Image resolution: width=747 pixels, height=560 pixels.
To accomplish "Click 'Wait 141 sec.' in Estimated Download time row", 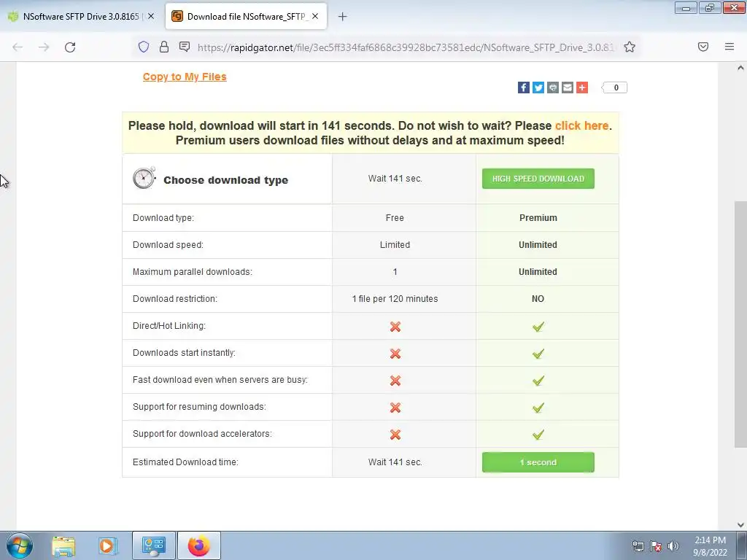I will click(x=395, y=462).
